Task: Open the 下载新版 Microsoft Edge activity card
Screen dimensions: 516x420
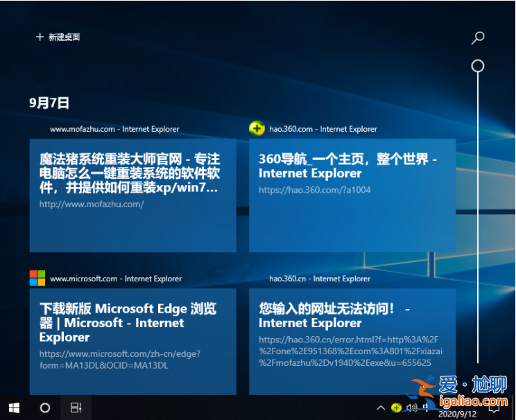Action: (x=133, y=342)
